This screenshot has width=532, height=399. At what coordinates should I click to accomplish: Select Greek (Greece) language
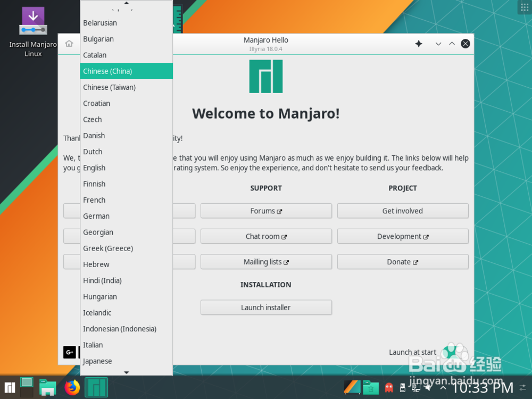click(127, 248)
